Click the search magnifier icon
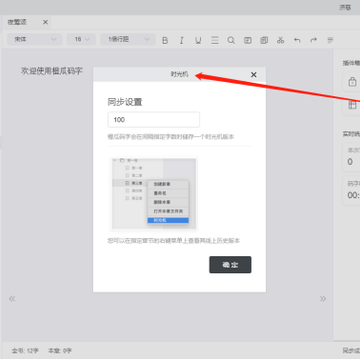The image size is (360, 360). pos(231,40)
